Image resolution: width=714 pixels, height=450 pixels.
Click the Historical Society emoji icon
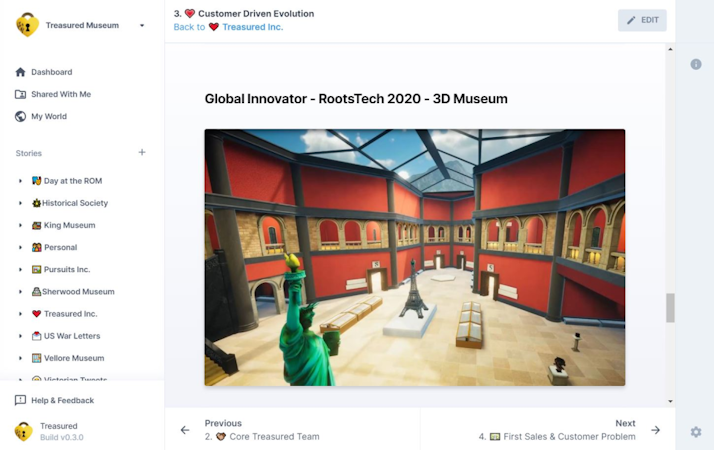[36, 203]
